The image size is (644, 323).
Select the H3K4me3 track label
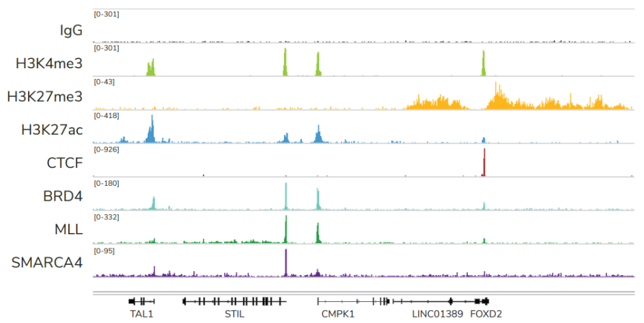click(49, 64)
